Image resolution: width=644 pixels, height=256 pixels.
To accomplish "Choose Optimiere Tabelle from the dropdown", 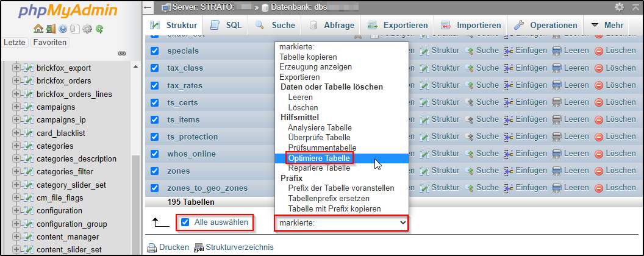I will tap(342, 158).
